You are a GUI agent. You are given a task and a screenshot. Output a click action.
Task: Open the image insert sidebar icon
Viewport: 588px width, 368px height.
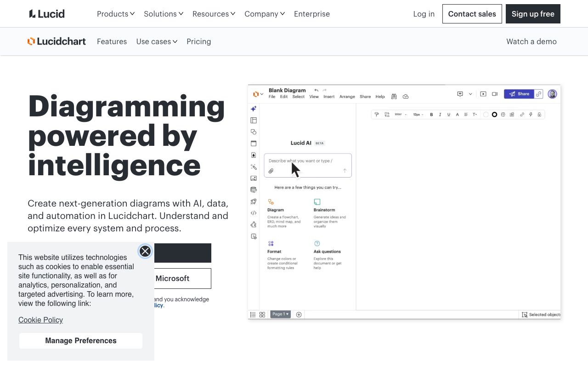click(x=254, y=178)
